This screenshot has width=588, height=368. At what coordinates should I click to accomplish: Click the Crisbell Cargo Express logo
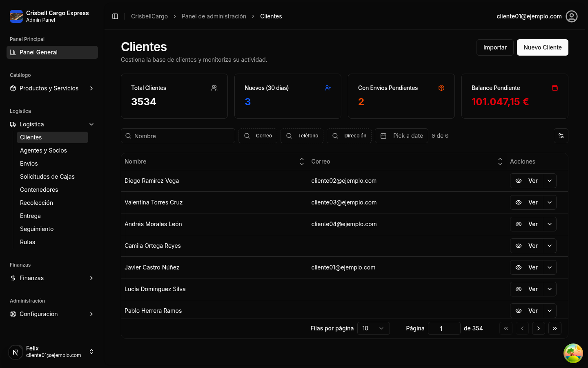point(16,16)
